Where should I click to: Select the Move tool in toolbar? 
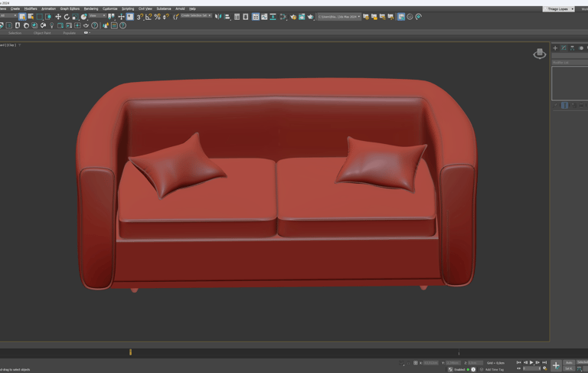pyautogui.click(x=58, y=16)
